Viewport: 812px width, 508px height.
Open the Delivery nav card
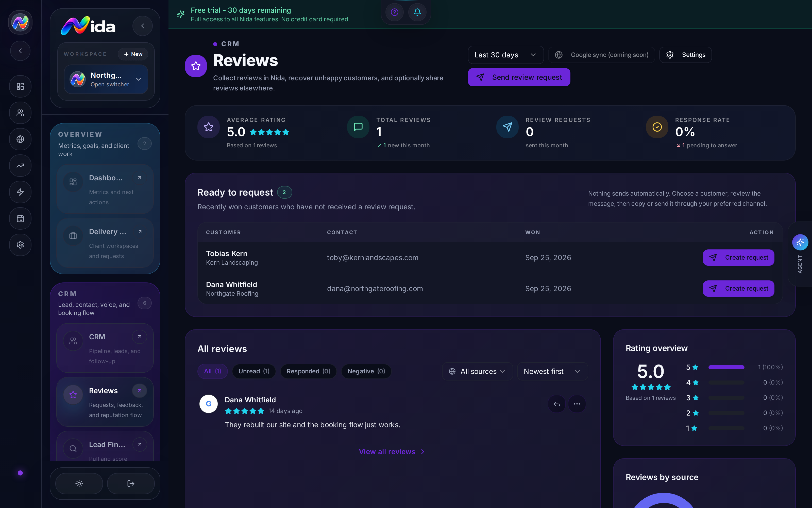[x=105, y=243]
